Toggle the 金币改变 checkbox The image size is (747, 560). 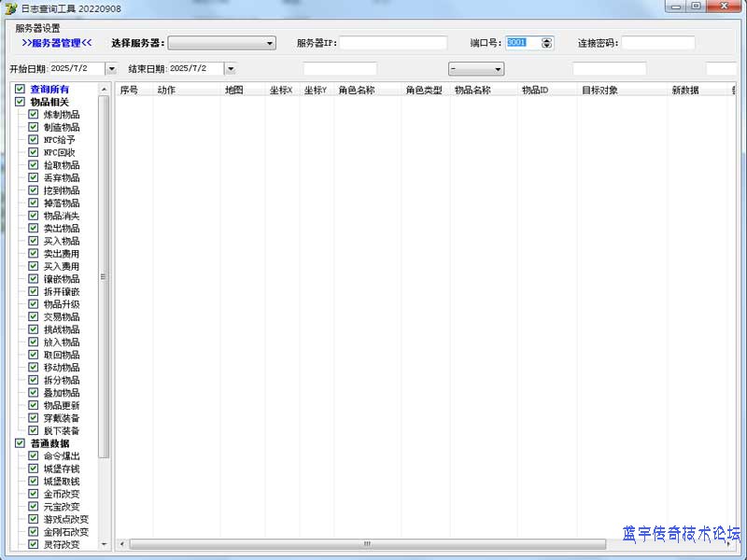click(34, 494)
